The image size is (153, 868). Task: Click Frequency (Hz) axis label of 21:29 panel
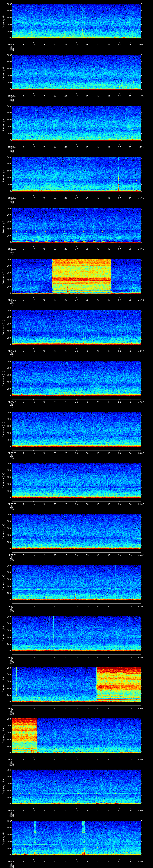click(3, 21)
